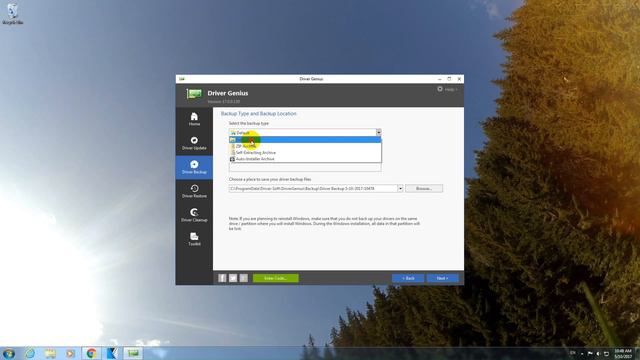The image size is (640, 360).
Task: Click the Twitter share icon
Action: point(233,278)
